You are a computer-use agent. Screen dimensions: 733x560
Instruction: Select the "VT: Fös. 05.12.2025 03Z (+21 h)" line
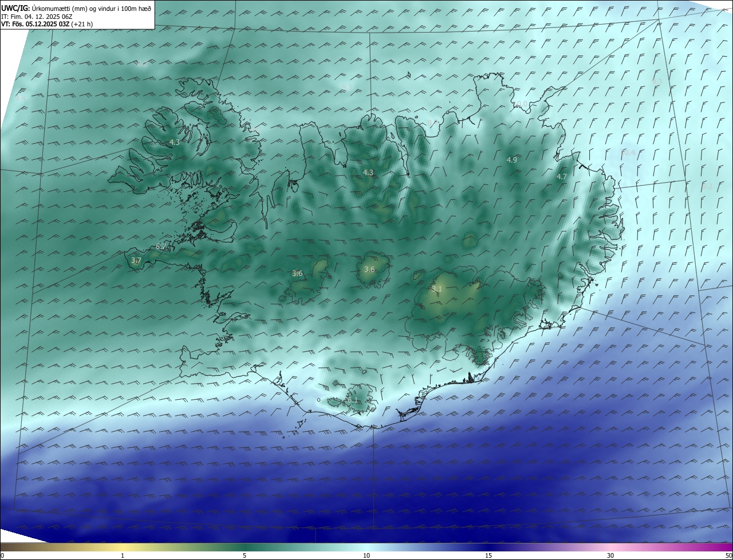47,24
